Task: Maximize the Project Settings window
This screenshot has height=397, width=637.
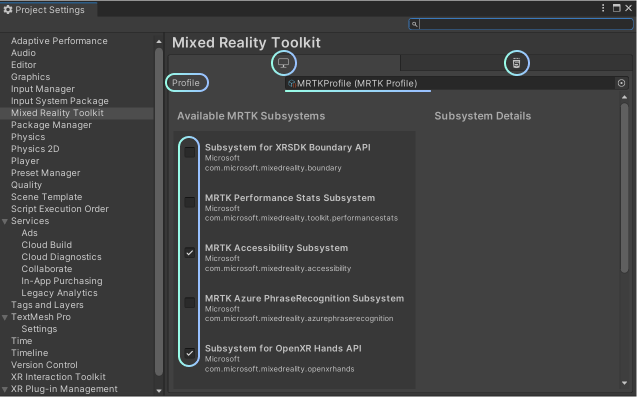Action: click(x=617, y=8)
